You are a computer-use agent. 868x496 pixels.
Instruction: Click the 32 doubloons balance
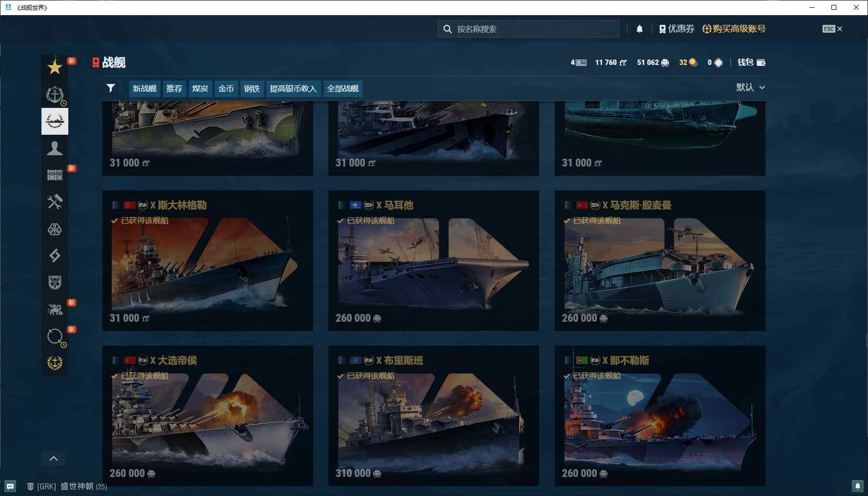(688, 62)
